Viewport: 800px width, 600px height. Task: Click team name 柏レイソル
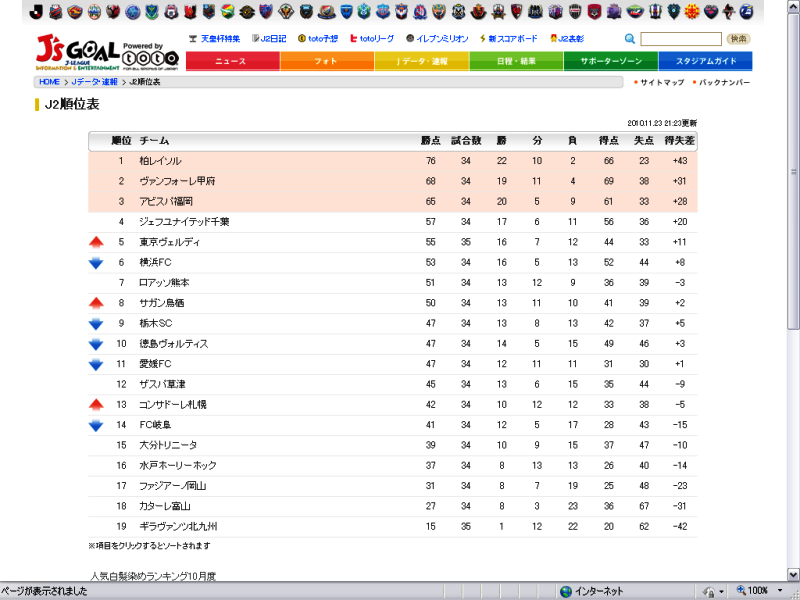pyautogui.click(x=160, y=161)
